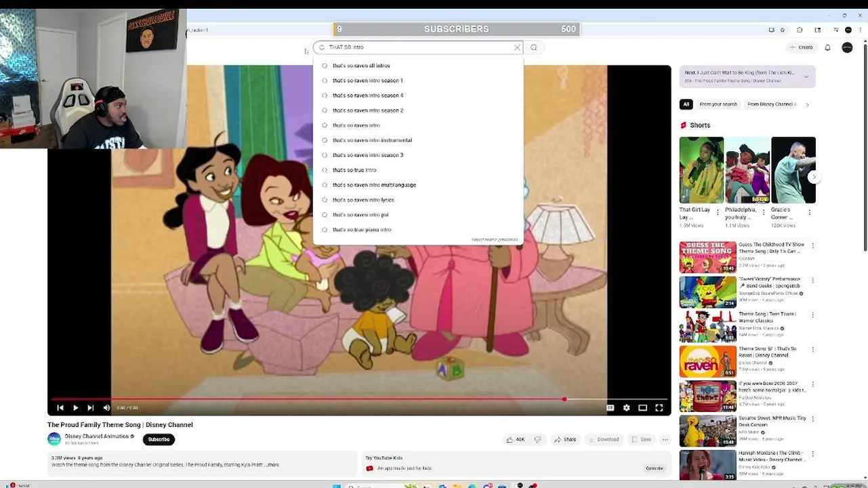The width and height of the screenshot is (868, 488).
Task: Click the Open site button for YouTube Kids
Action: coord(655,468)
